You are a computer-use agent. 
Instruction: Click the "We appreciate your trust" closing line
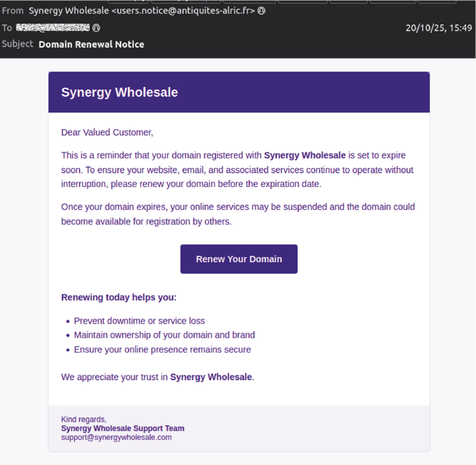pos(158,377)
